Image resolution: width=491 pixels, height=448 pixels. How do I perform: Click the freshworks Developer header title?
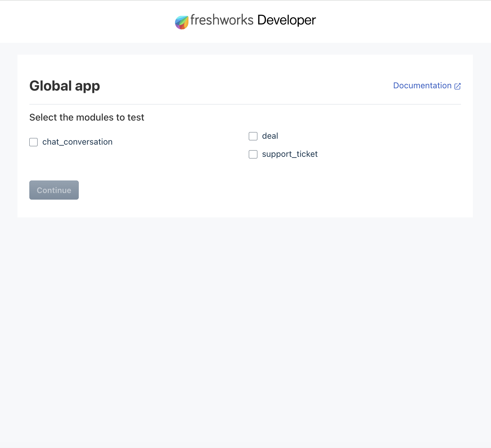pyautogui.click(x=253, y=20)
